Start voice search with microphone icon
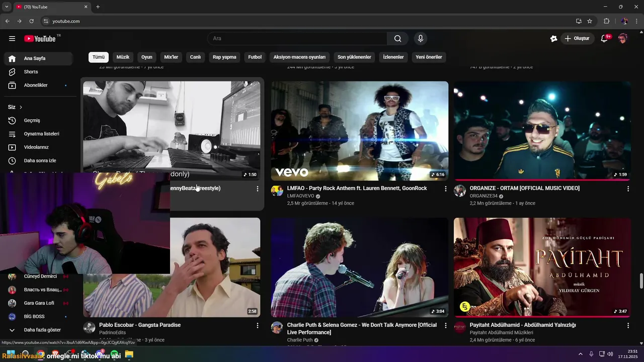Screen dimensions: 644x362 [x=421, y=38]
